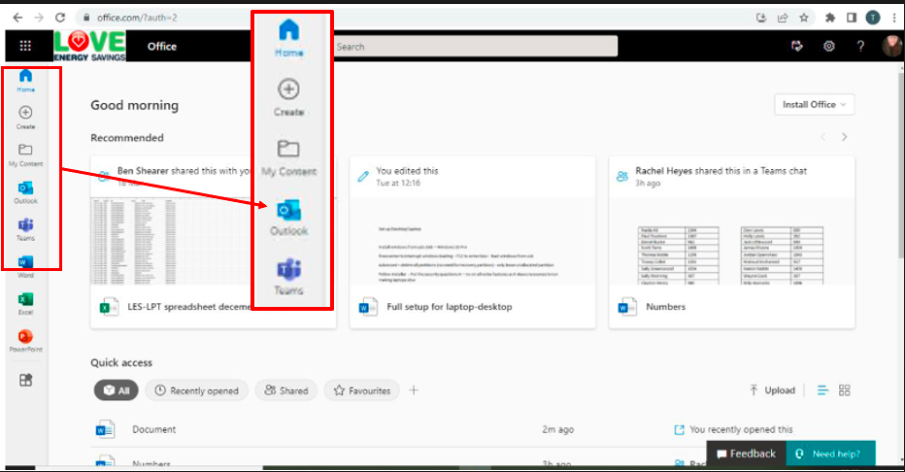The height and width of the screenshot is (472, 905).
Task: Bookmark this page with the star icon
Action: (803, 18)
